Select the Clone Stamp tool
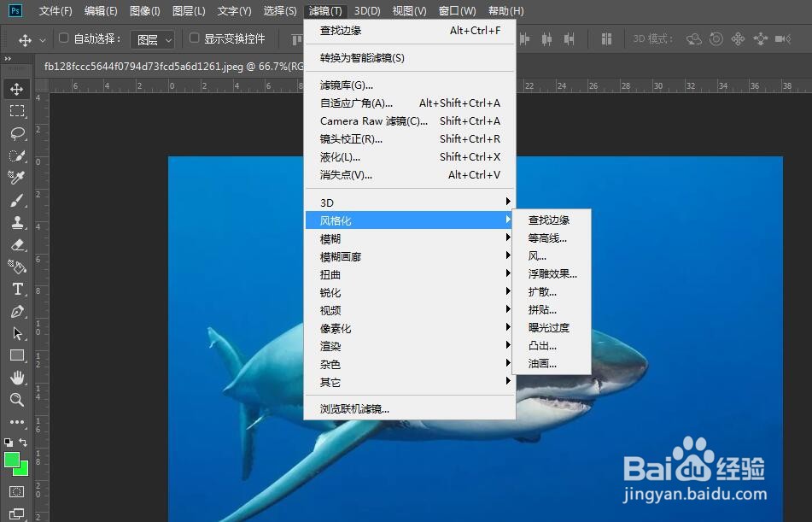This screenshot has width=812, height=522. point(18,222)
